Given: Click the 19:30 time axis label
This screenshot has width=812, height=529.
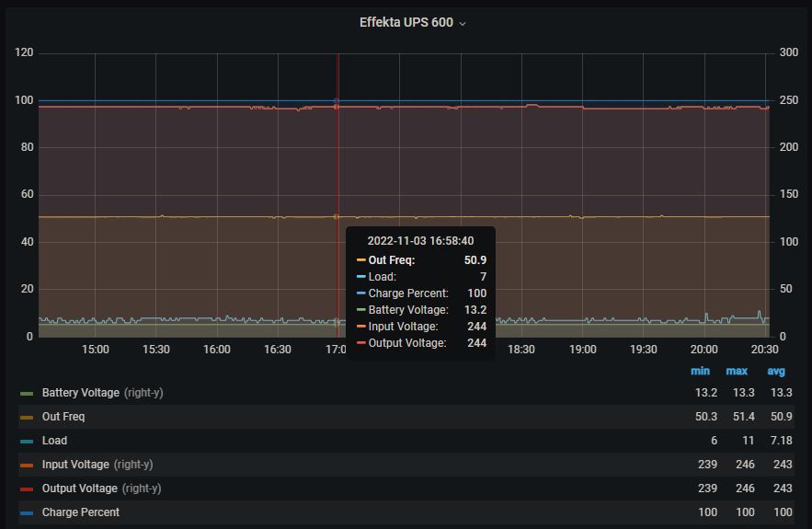Looking at the screenshot, I should click(x=643, y=350).
